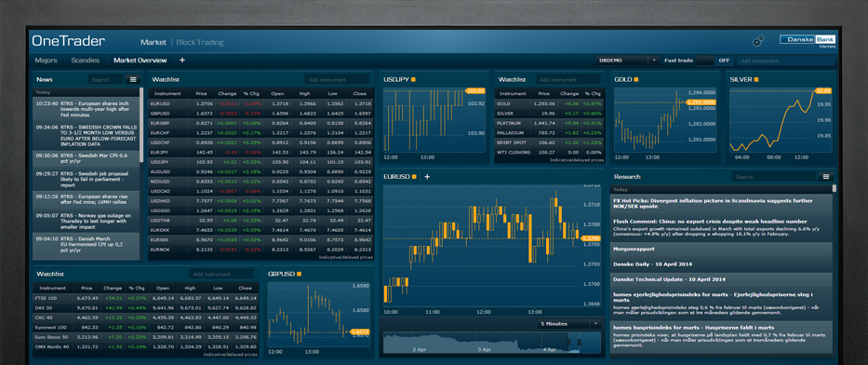Open Swedish job proposal news item

coord(86,179)
